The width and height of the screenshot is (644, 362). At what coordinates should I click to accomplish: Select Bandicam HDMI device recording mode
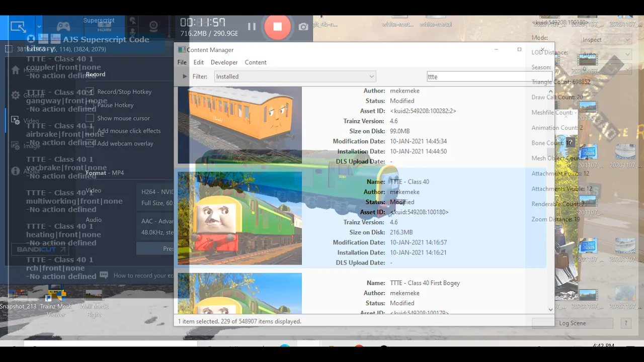(x=105, y=28)
